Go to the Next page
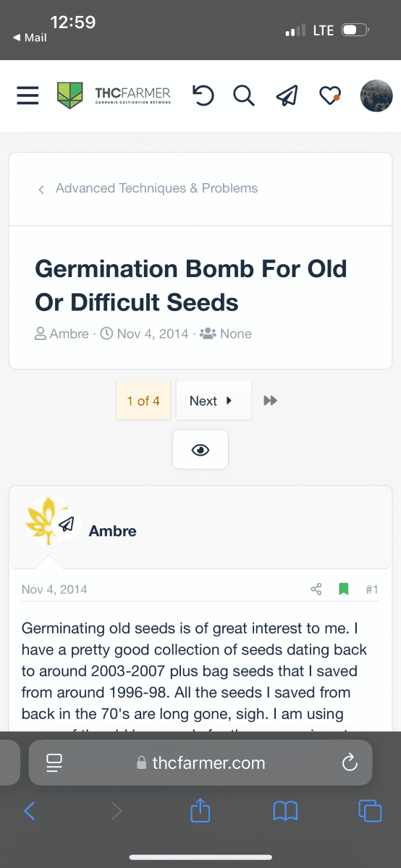 [x=213, y=401]
